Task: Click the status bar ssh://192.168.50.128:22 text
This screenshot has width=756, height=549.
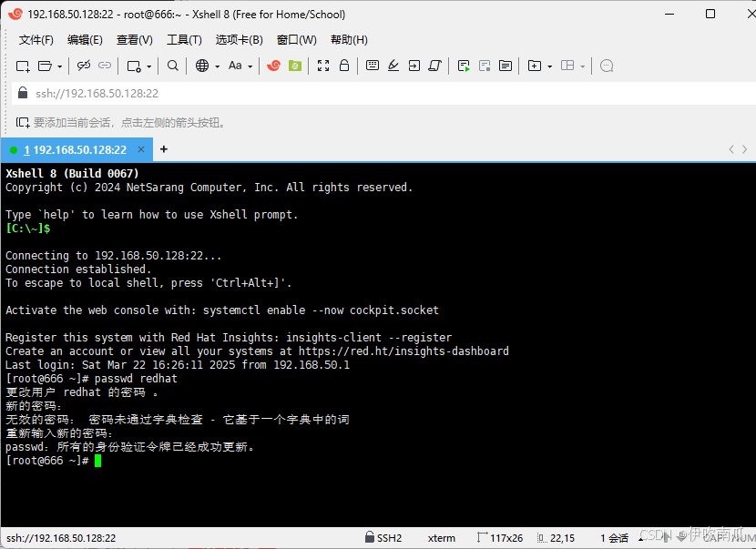Action: 61,538
